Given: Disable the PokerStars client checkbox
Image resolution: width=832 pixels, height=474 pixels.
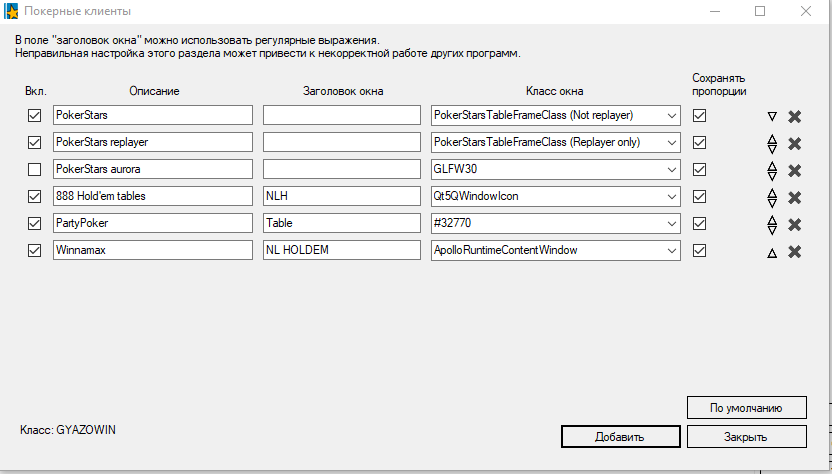Looking at the screenshot, I should (x=34, y=115).
